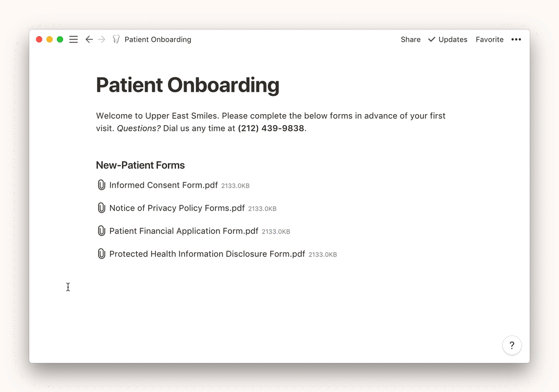This screenshot has width=559, height=392.
Task: Open the three-dot more options menu
Action: 516,40
